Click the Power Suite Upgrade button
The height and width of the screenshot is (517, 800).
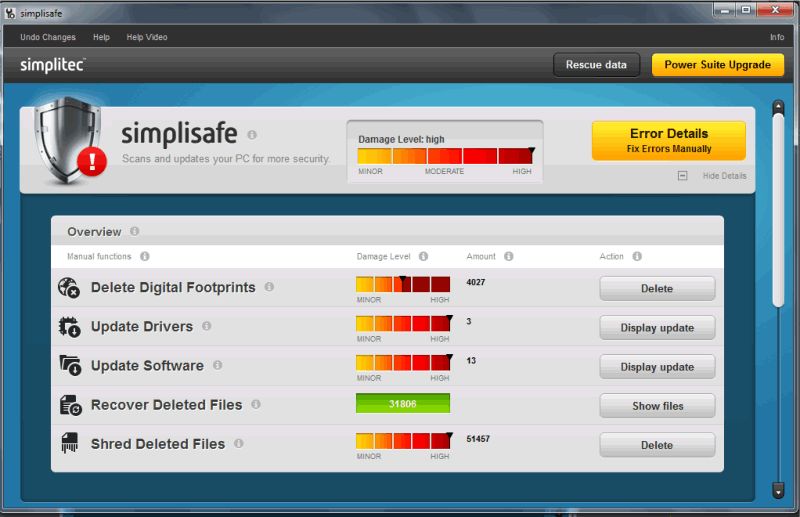[717, 65]
